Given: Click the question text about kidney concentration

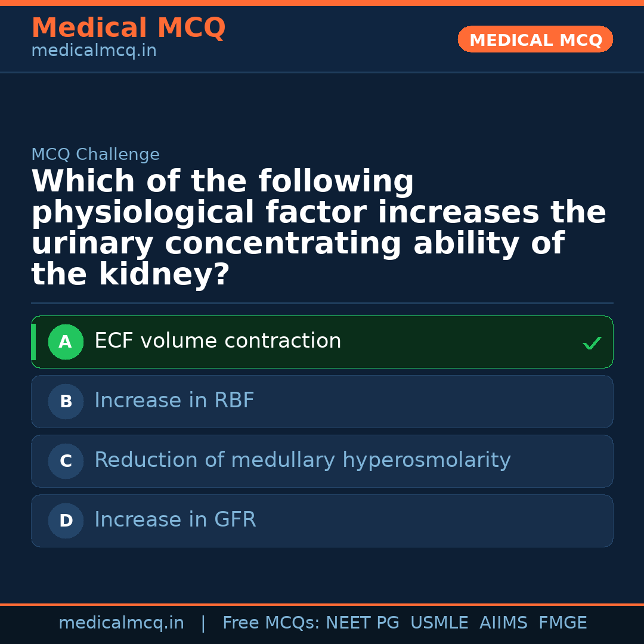Looking at the screenshot, I should [x=318, y=228].
